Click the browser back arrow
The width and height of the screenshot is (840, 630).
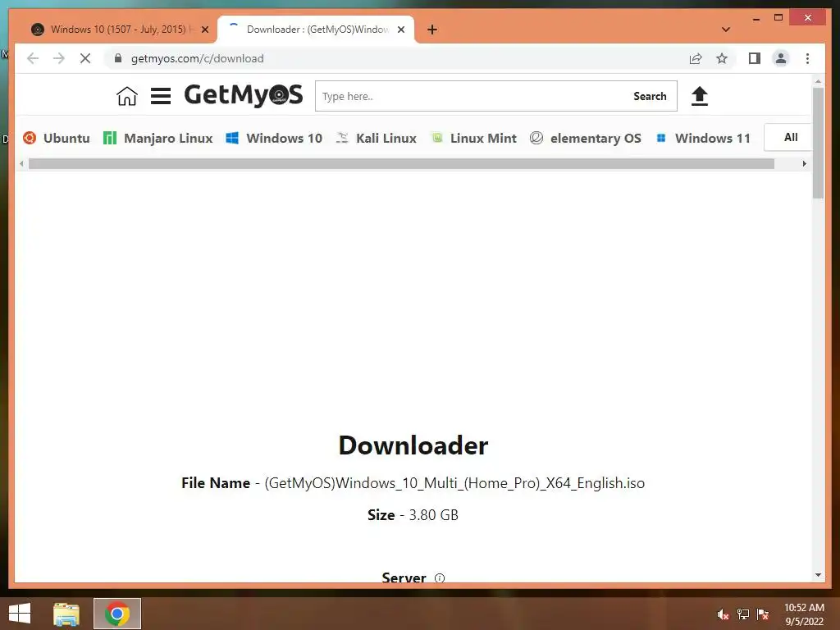pyautogui.click(x=33, y=58)
